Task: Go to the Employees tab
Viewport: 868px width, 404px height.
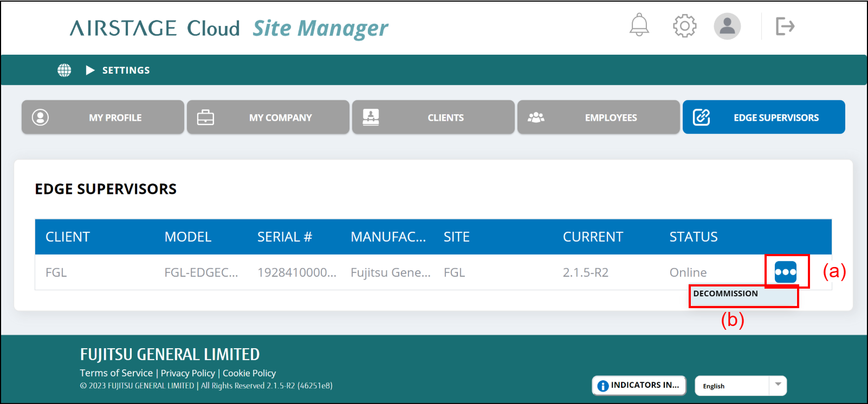Action: 599,117
